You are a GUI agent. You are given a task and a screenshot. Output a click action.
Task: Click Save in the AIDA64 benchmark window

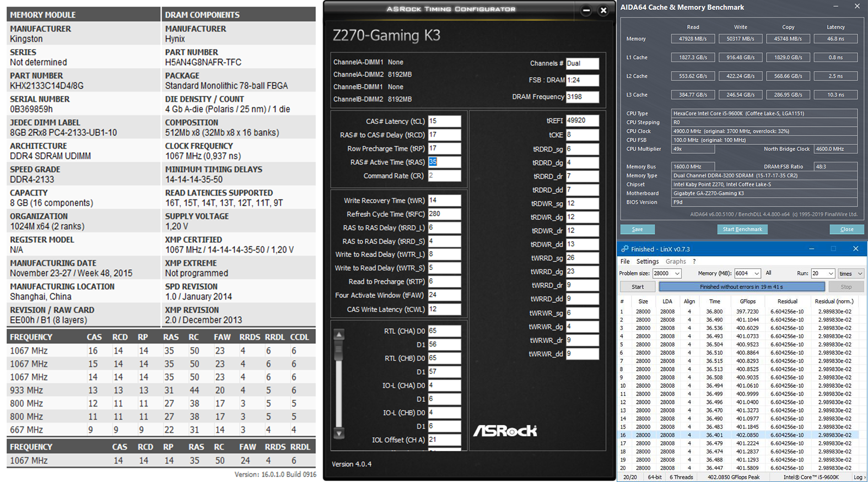tap(638, 229)
